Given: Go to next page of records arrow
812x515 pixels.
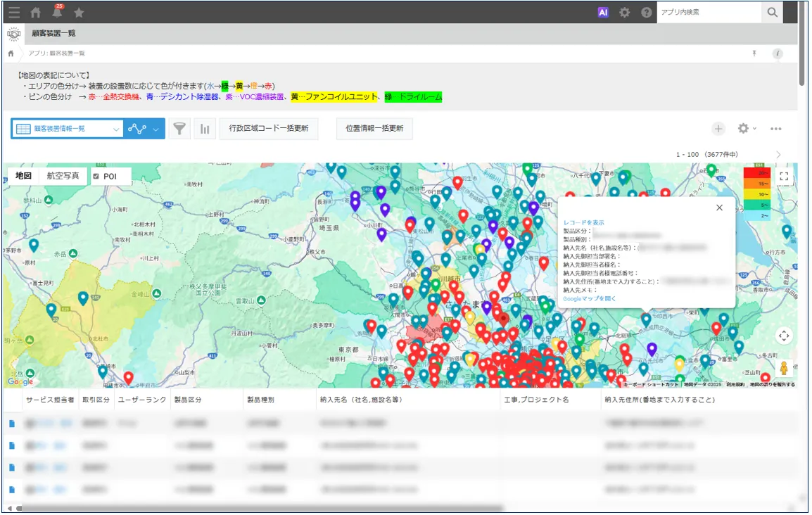Looking at the screenshot, I should point(778,155).
